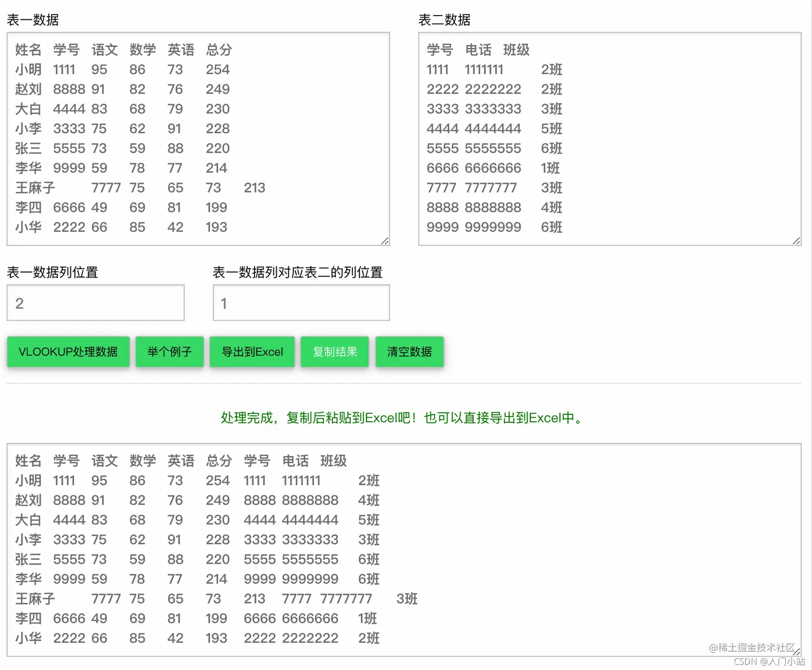This screenshot has width=812, height=670.
Task: Click the CSDN @入门小站 watermark text
Action: (767, 662)
